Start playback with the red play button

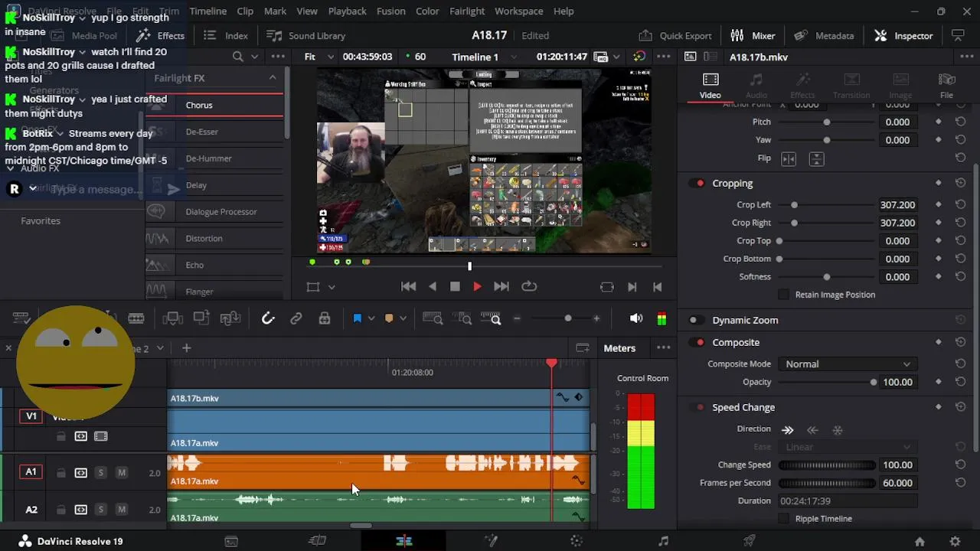(477, 286)
